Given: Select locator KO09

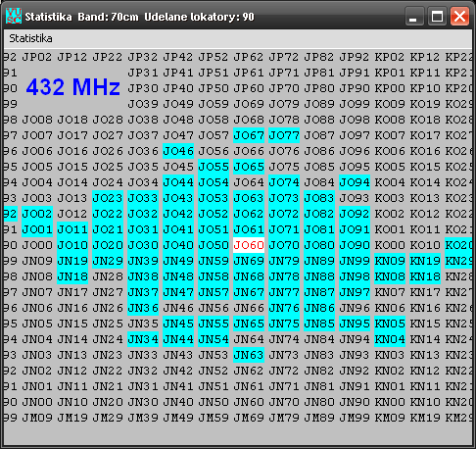Looking at the screenshot, I should point(390,104).
